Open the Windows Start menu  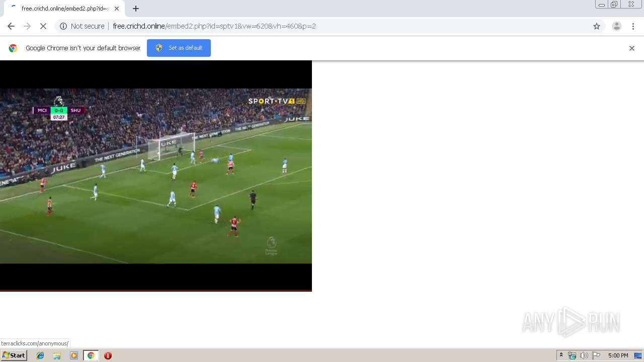(x=14, y=355)
